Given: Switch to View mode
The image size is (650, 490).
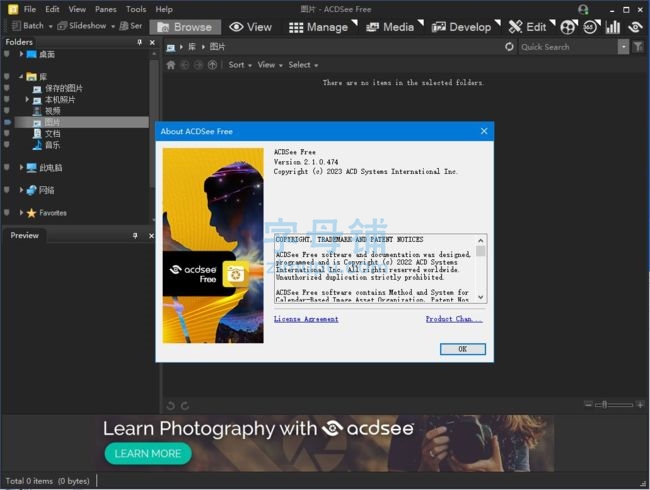Looking at the screenshot, I should (250, 27).
